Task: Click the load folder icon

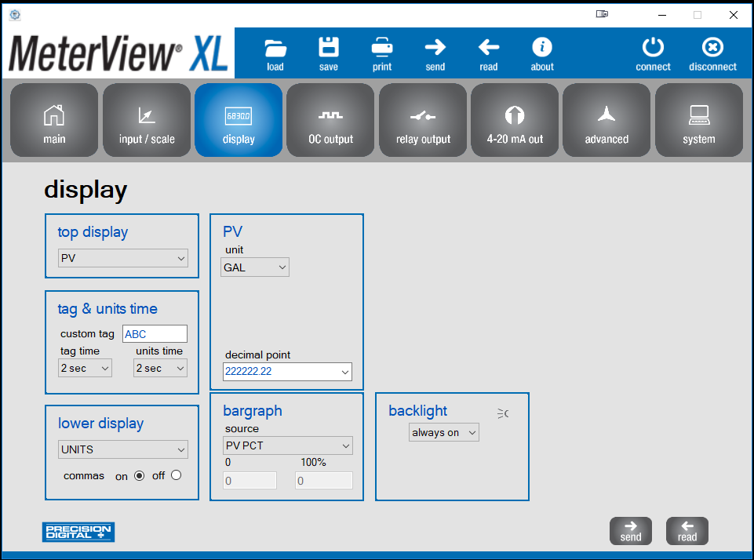Action: point(275,48)
